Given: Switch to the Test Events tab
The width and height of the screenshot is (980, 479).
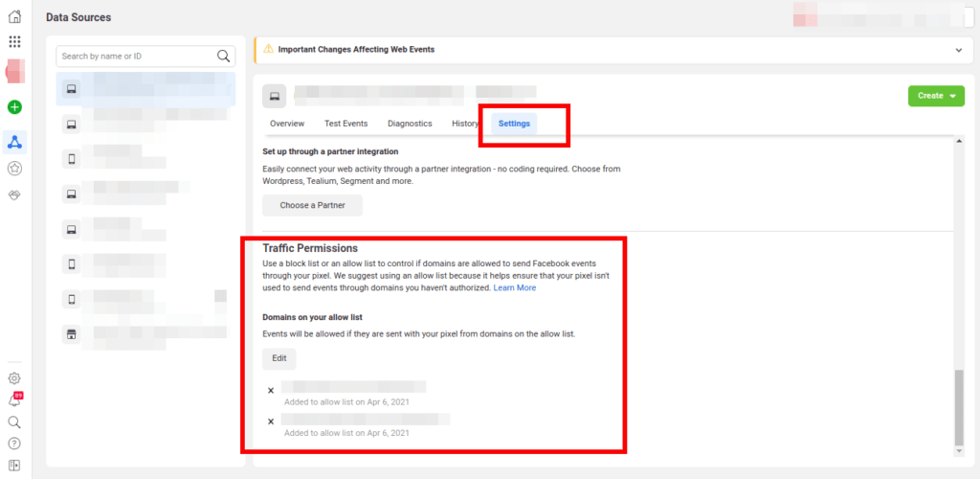Looking at the screenshot, I should tap(345, 124).
